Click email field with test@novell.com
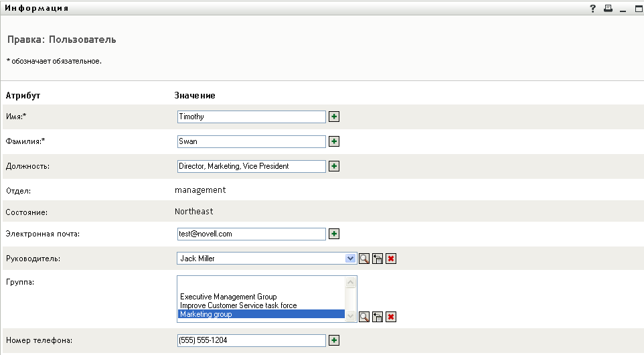 pos(251,234)
